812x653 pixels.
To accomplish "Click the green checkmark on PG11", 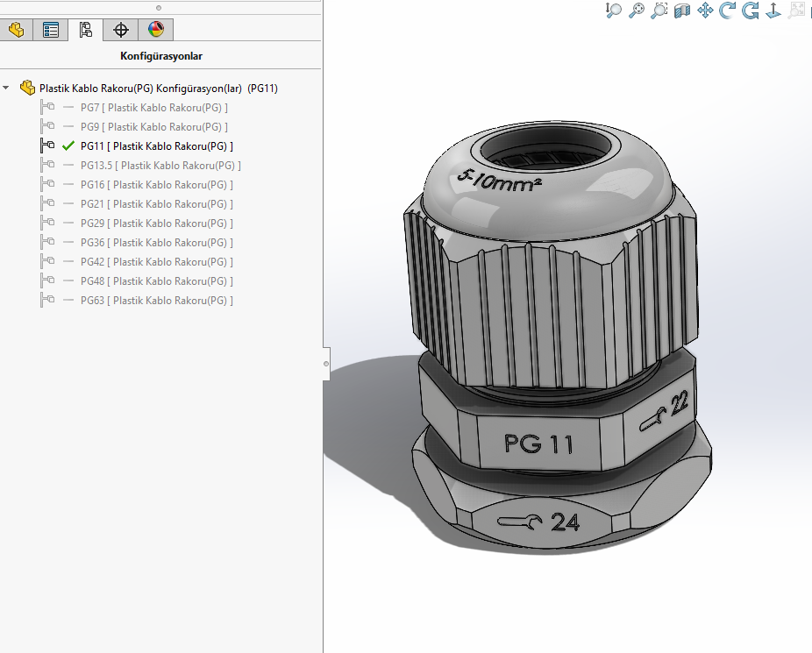I will click(x=68, y=146).
